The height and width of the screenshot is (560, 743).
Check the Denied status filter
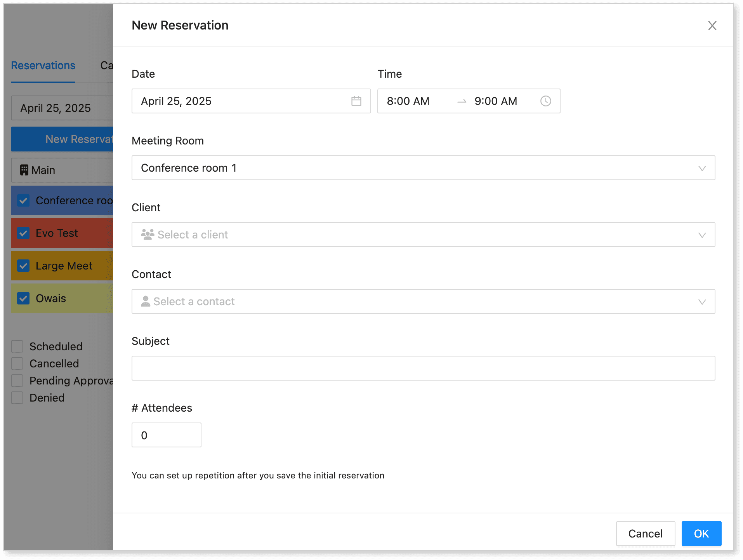[x=17, y=398]
